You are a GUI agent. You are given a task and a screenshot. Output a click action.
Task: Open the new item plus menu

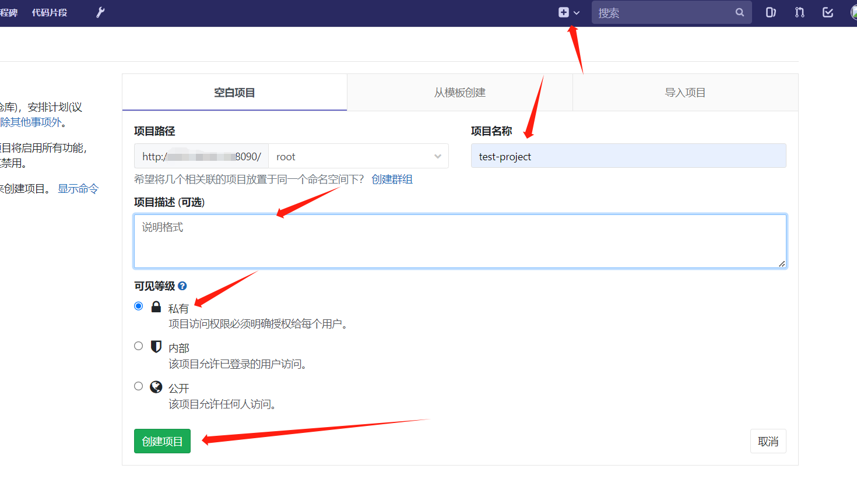click(568, 12)
